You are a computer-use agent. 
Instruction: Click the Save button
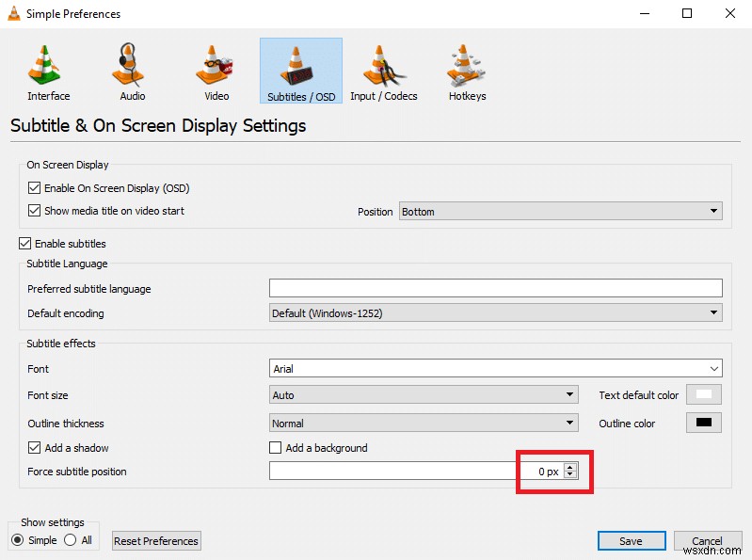point(632,541)
